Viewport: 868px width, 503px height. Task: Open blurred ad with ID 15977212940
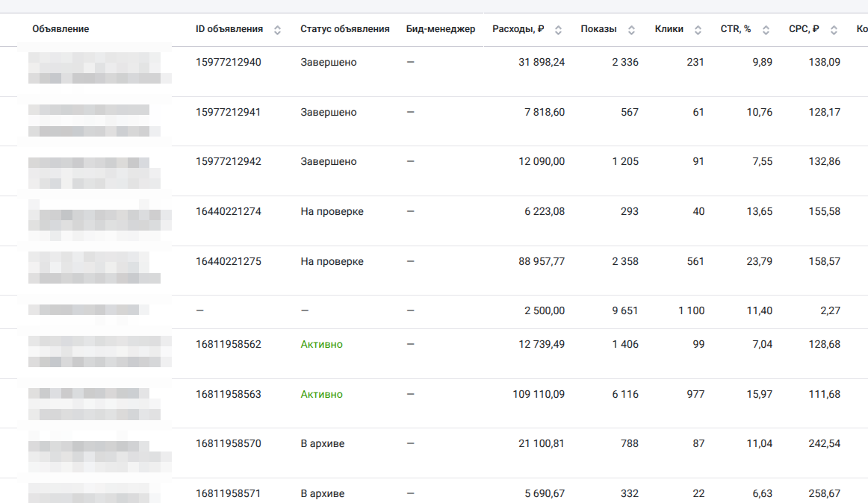[x=99, y=67]
